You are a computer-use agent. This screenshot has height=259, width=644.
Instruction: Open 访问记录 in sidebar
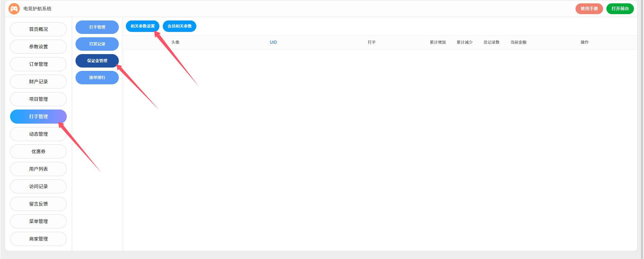pos(38,186)
